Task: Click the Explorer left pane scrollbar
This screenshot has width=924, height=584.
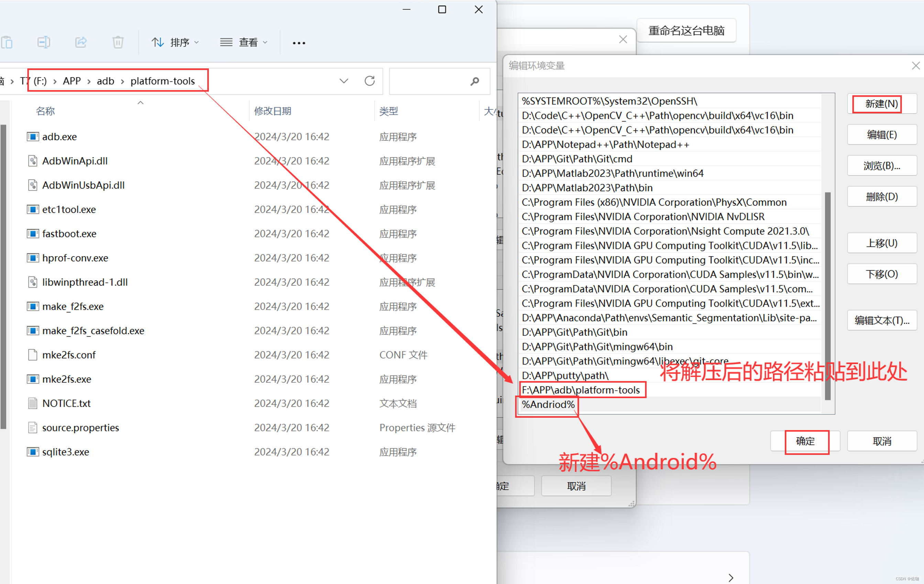Action: point(3,277)
